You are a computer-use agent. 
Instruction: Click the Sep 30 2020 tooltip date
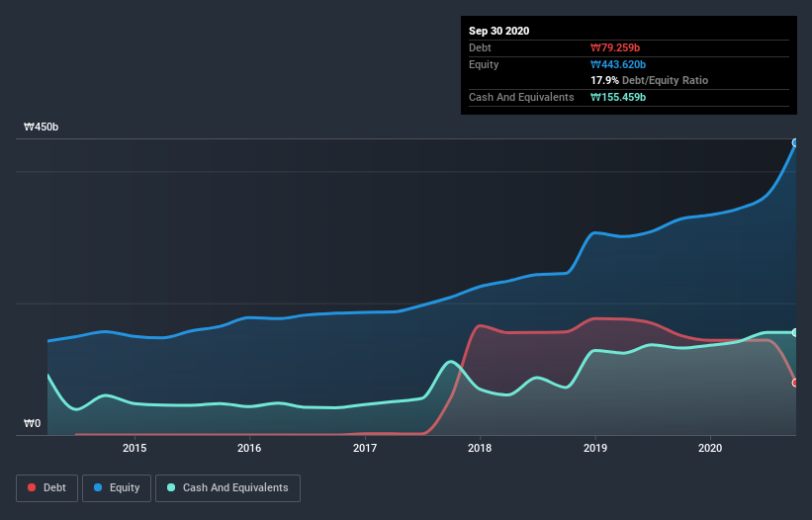click(x=498, y=31)
